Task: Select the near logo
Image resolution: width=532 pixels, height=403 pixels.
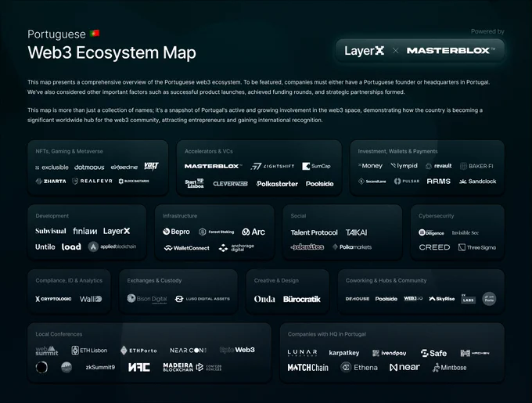Action: 404,367
